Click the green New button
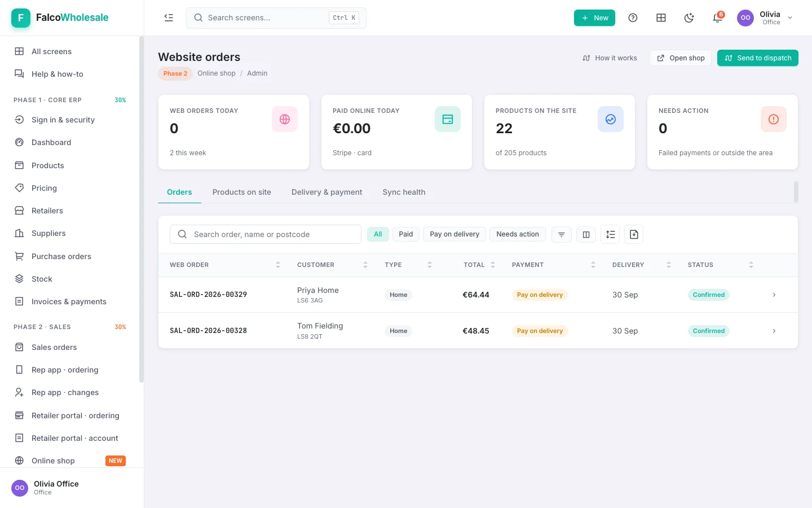This screenshot has height=508, width=812. click(594, 18)
